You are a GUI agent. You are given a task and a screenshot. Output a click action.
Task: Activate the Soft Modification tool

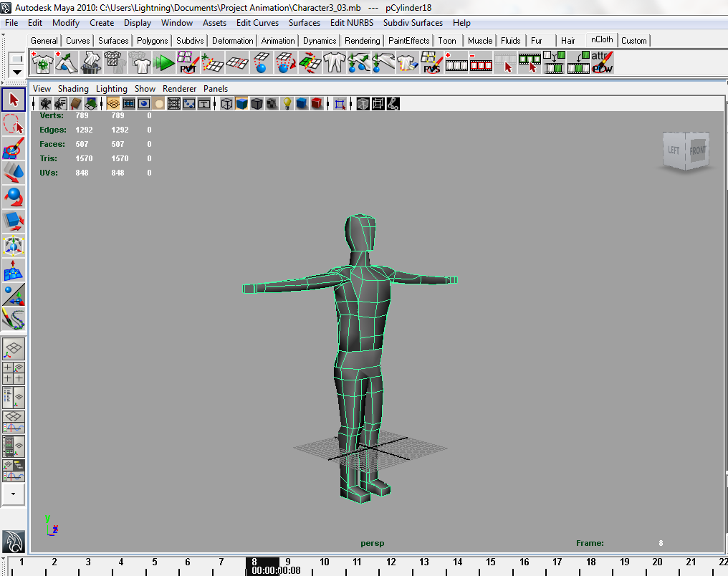coord(13,270)
